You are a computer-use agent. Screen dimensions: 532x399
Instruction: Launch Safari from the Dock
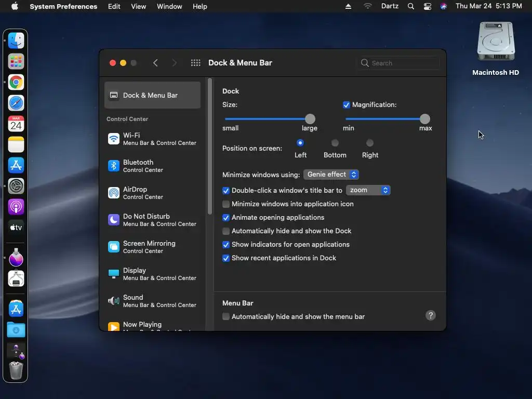click(x=16, y=103)
